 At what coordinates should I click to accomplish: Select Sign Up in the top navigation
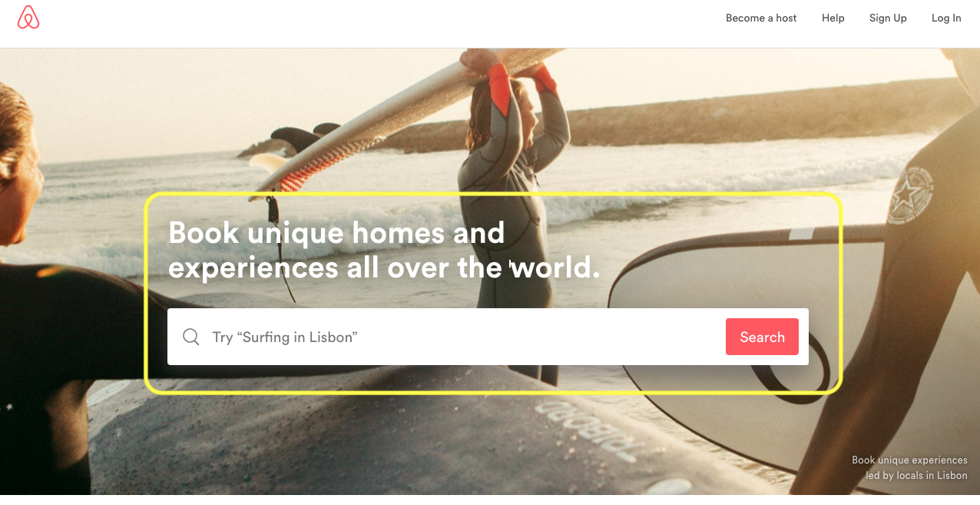point(888,18)
